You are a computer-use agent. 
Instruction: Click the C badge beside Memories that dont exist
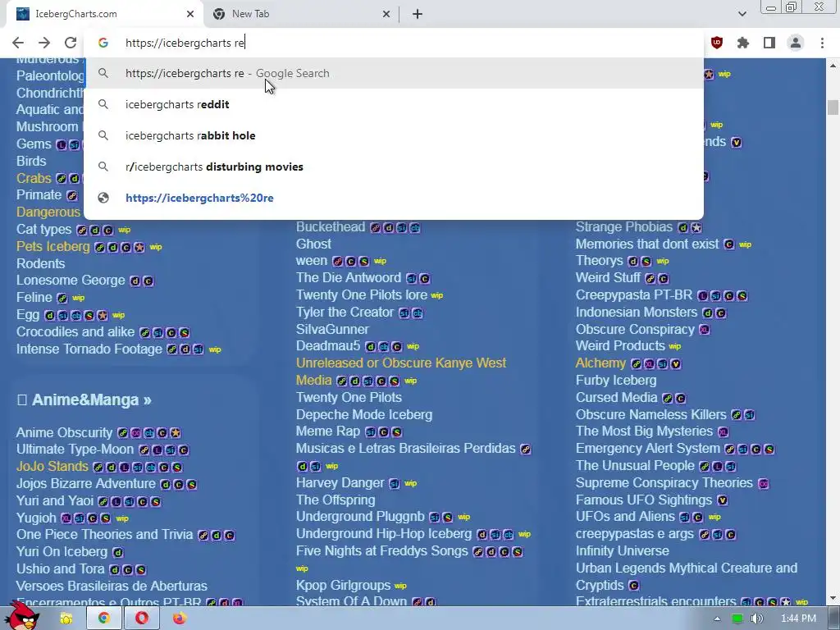[x=729, y=244]
